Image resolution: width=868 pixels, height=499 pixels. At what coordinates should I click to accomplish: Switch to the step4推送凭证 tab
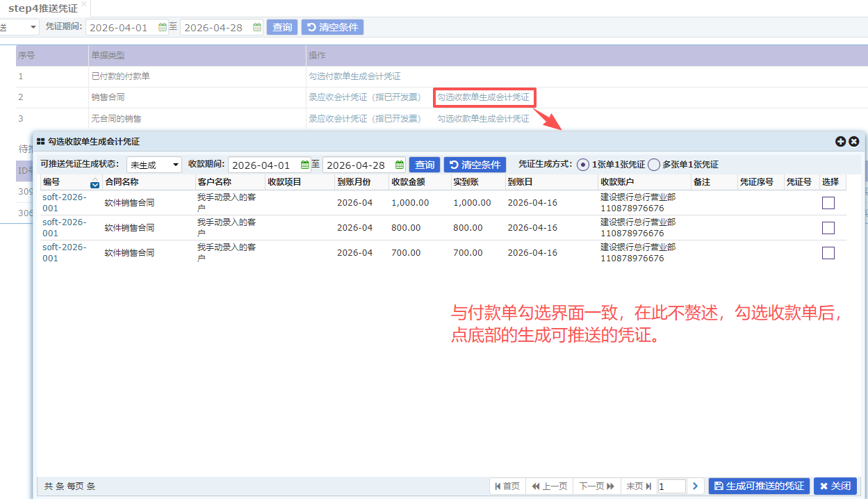pos(42,8)
